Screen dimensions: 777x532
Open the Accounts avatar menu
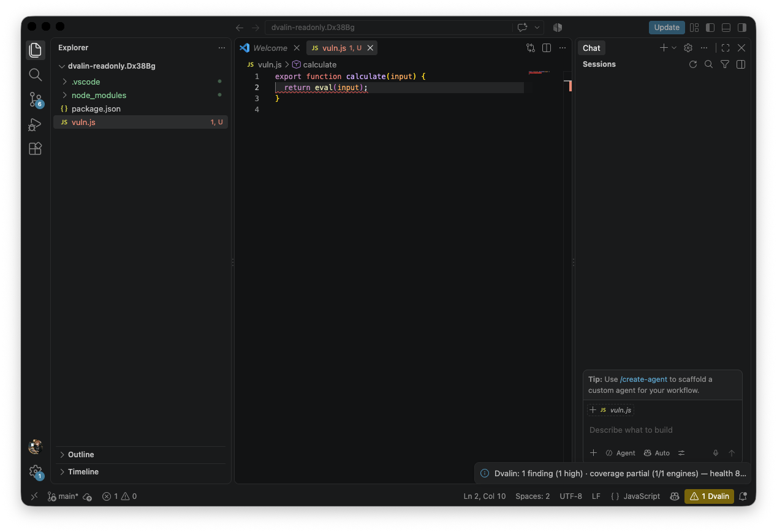(36, 447)
